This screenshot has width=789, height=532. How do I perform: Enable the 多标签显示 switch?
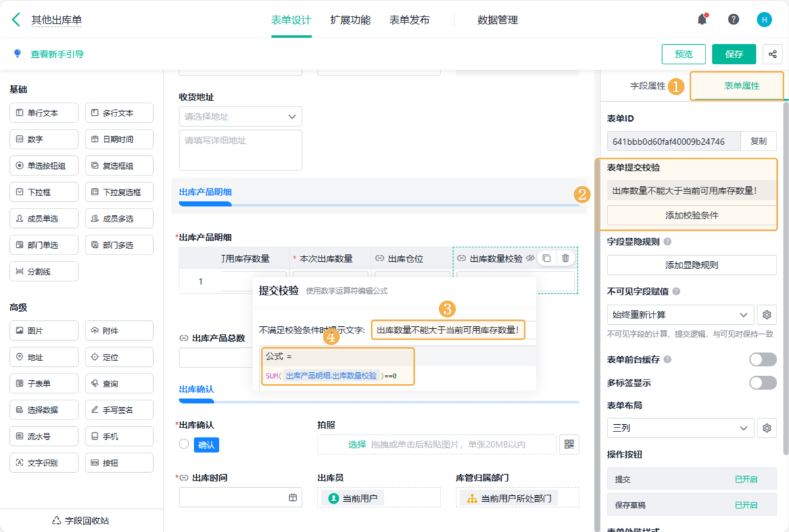tap(763, 383)
